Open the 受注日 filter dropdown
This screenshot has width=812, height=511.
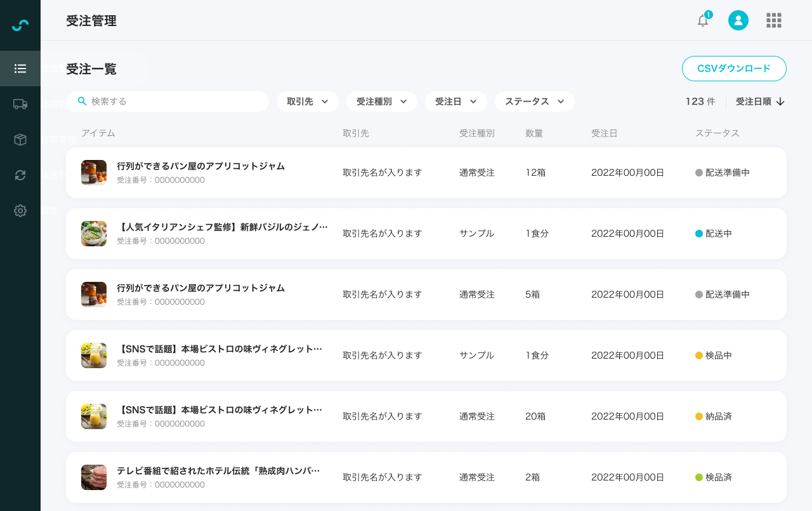tap(456, 101)
